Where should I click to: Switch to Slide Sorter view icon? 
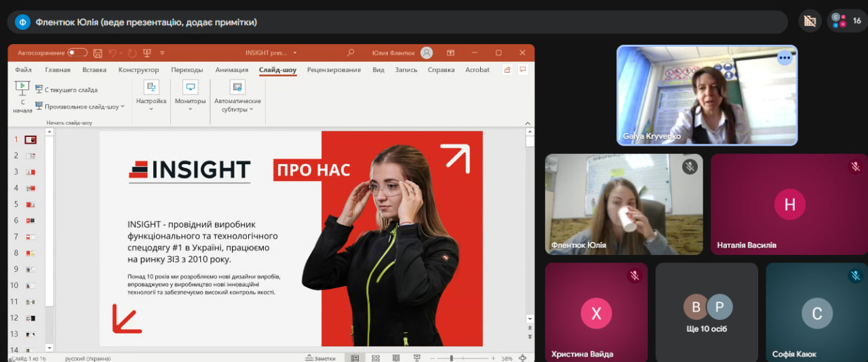pos(376,358)
